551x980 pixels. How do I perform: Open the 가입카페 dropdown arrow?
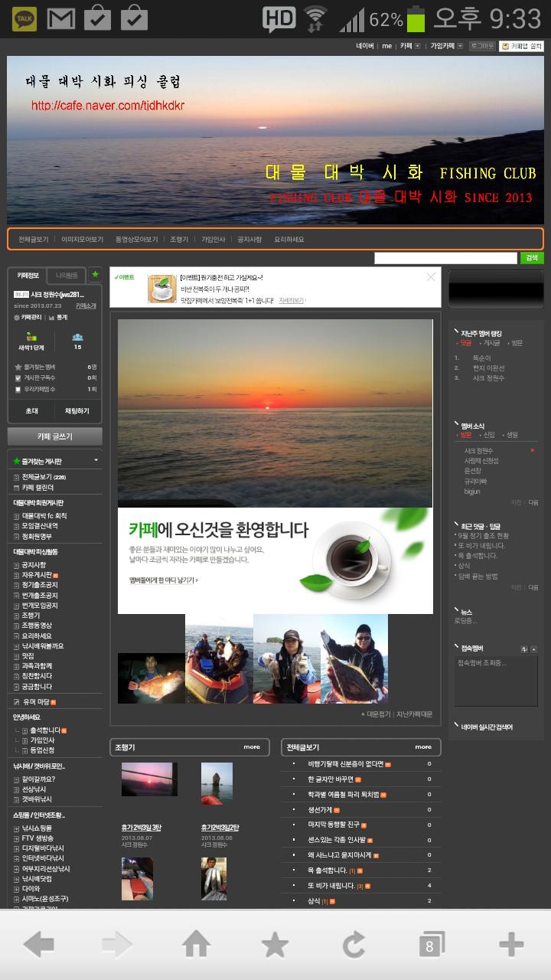(460, 46)
